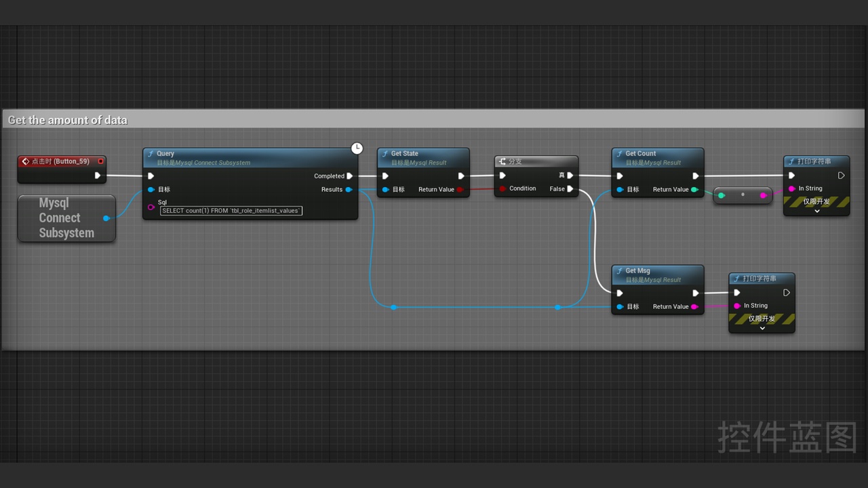Click the exec output pin of the Get Msg node
868x488 pixels.
click(696, 293)
